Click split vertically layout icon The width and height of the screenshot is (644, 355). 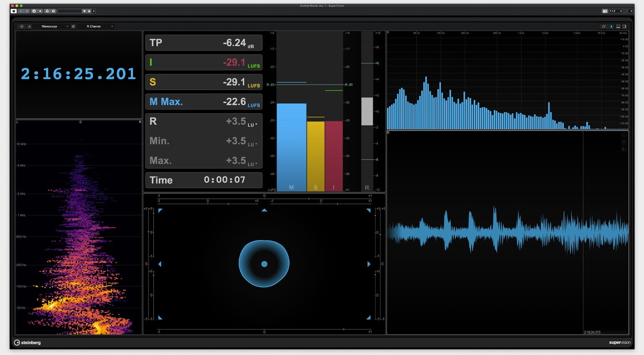[x=624, y=26]
